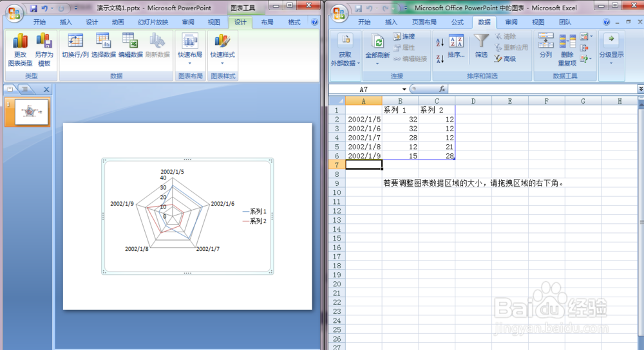The width and height of the screenshot is (644, 350).
Task: Click Excel select all corner button
Action: 337,101
